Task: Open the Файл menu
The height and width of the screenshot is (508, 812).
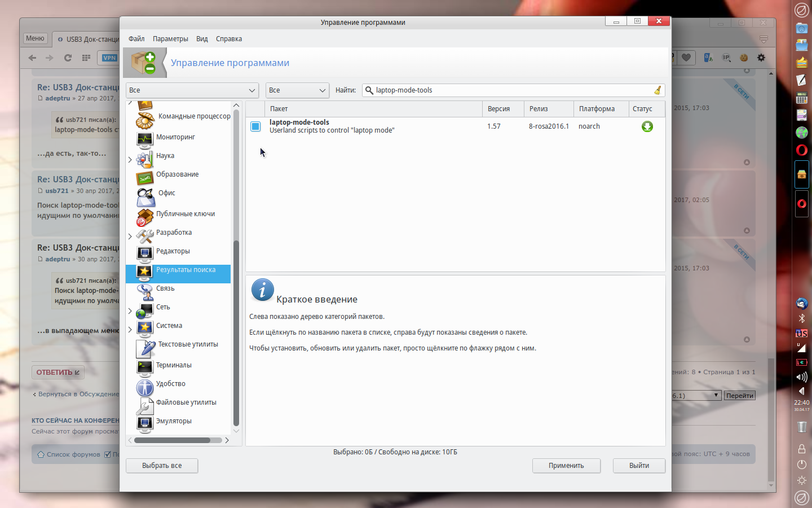Action: point(136,39)
